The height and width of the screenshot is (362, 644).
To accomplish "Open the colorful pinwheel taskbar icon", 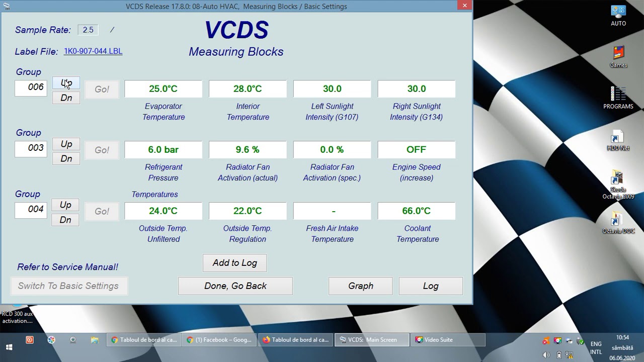I will (x=51, y=340).
